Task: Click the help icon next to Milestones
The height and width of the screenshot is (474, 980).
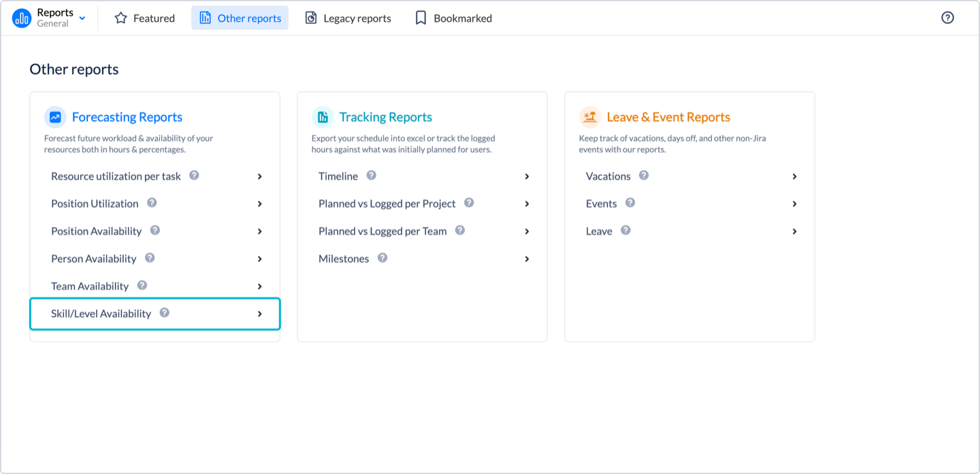Action: [382, 258]
